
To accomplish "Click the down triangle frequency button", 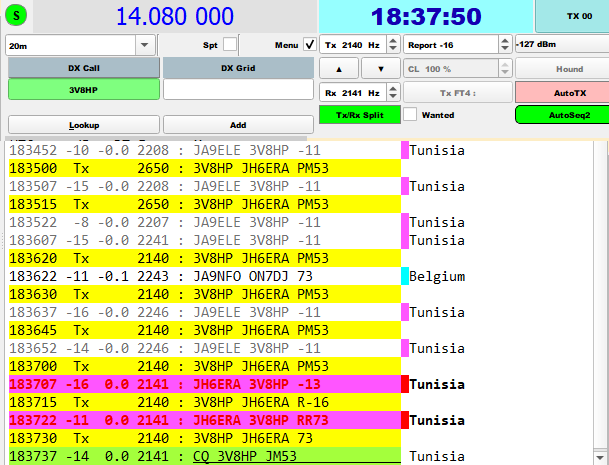I will pos(381,68).
